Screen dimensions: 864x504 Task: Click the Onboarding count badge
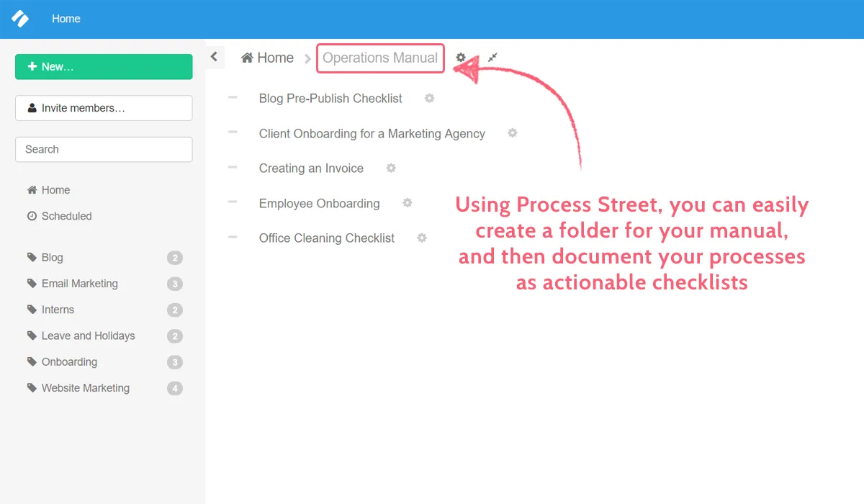click(x=175, y=362)
